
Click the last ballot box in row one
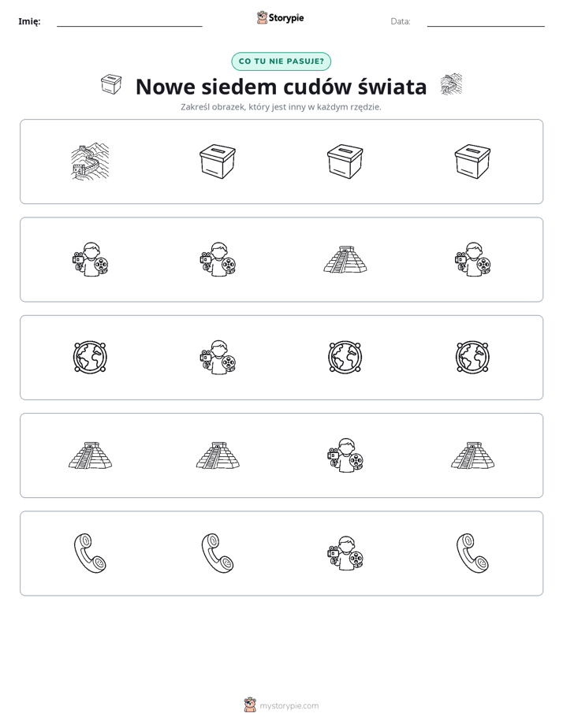tap(472, 161)
